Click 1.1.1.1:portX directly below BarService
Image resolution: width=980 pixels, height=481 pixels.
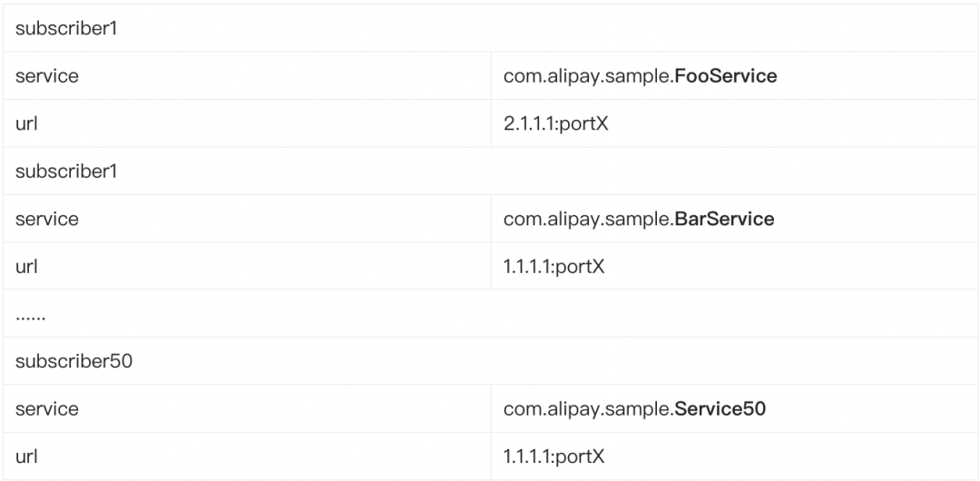click(x=554, y=267)
